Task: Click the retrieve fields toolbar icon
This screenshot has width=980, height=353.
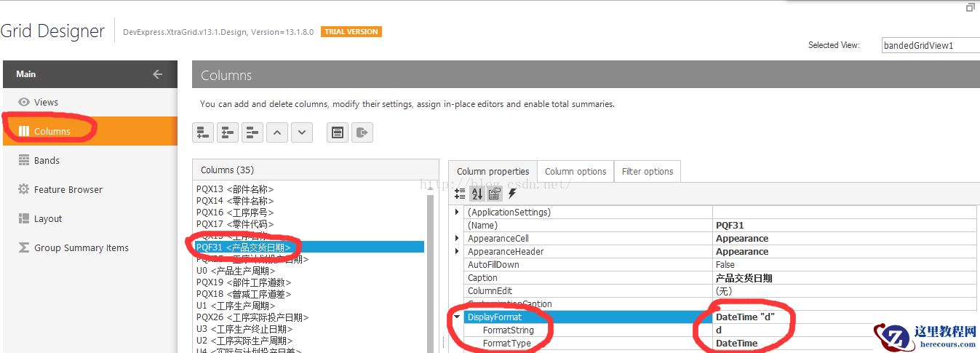Action: pos(337,132)
